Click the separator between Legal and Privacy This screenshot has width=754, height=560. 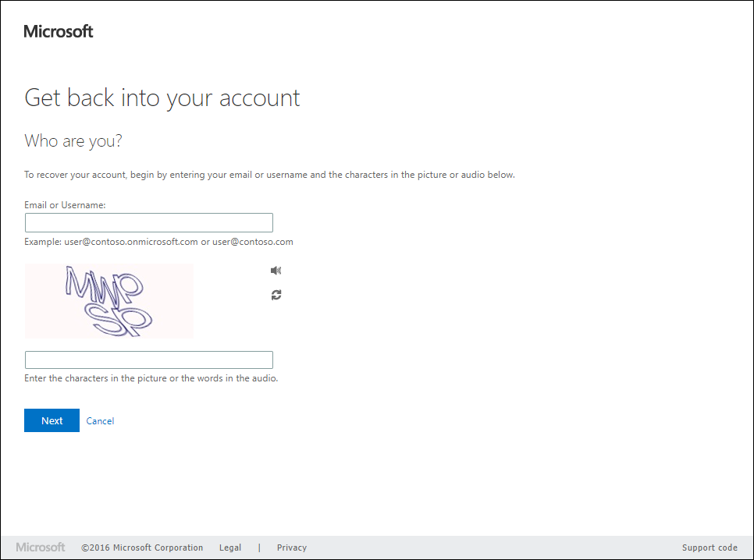[259, 548]
